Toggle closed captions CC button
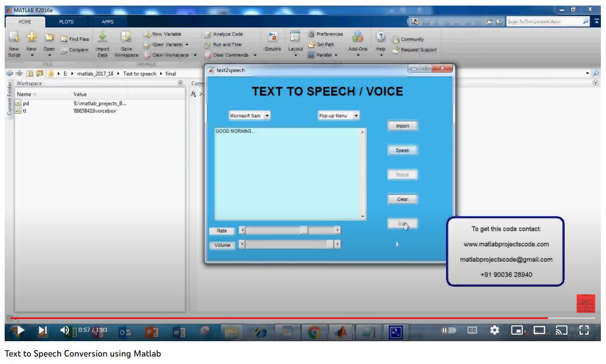Screen dimensions: 606x364 tap(472, 330)
